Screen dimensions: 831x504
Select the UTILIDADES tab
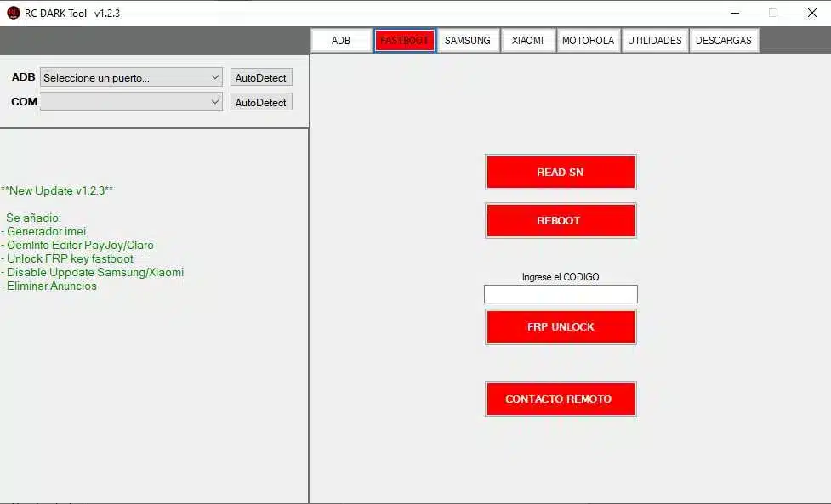654,39
